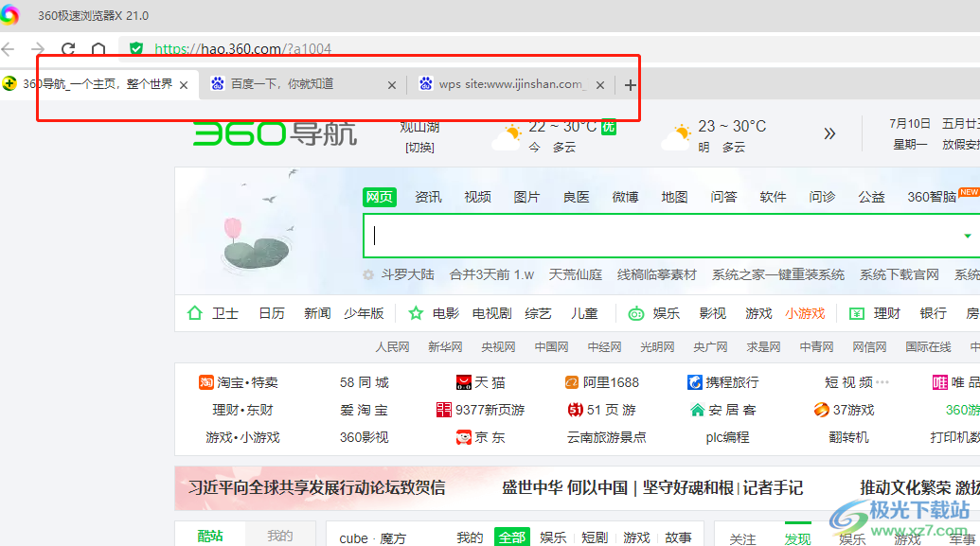Screen dimensions: 980x546
Task: Click the 37游戏 orange icon
Action: point(821,410)
